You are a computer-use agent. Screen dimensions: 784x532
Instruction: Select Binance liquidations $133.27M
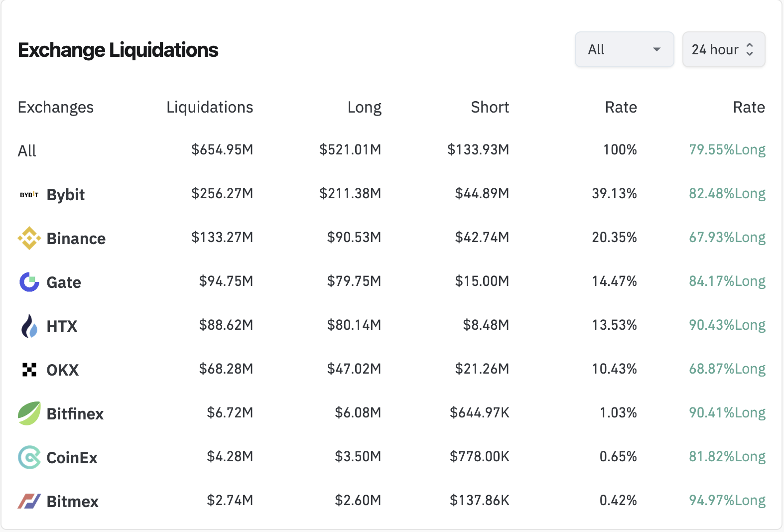pos(223,237)
